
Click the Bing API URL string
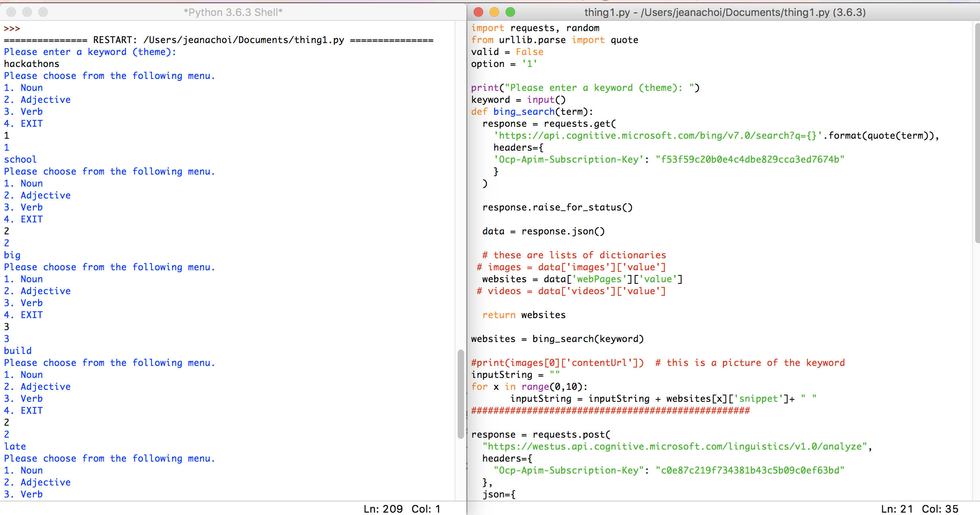point(658,136)
